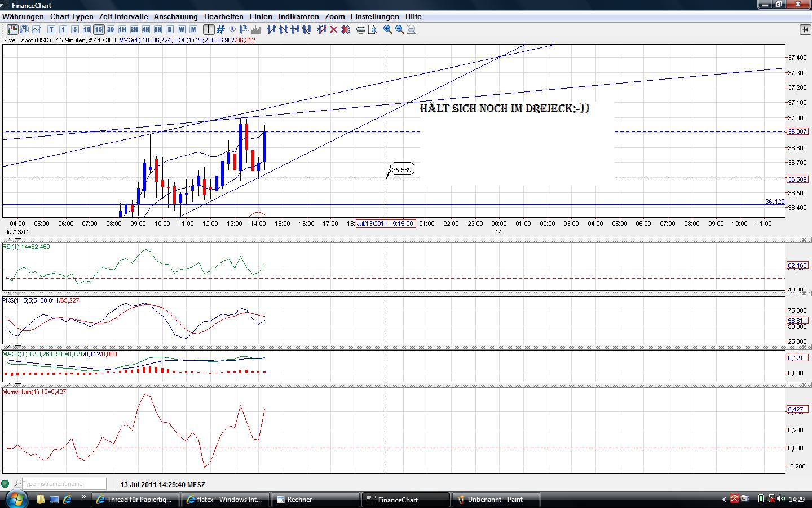Set interval to 2H
Image resolution: width=812 pixels, height=508 pixels.
point(134,29)
